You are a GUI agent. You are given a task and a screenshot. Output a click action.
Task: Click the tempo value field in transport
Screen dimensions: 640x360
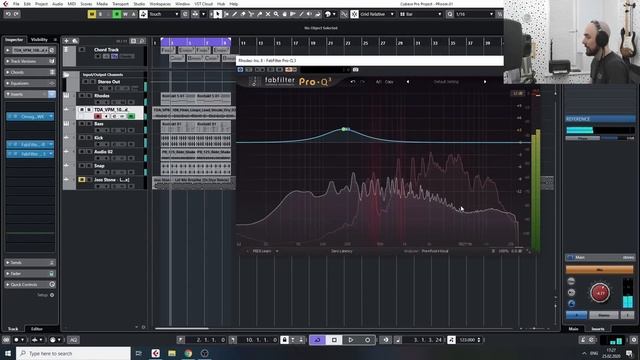tap(467, 340)
